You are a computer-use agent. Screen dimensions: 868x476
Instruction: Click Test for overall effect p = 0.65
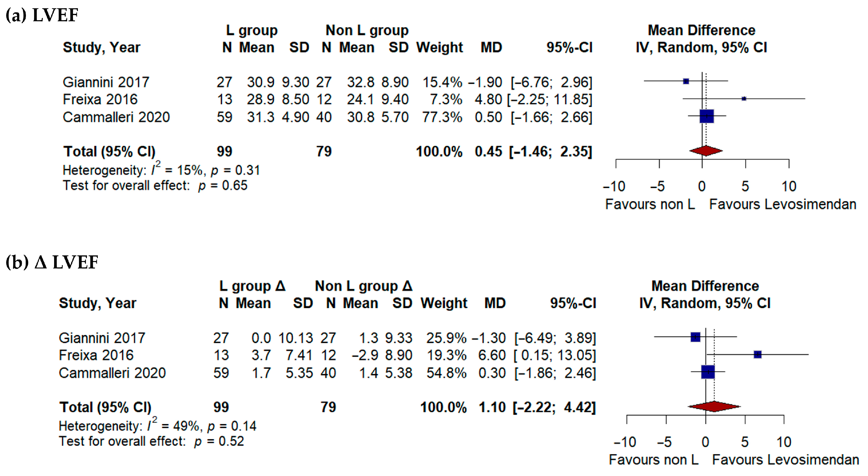pos(155,186)
